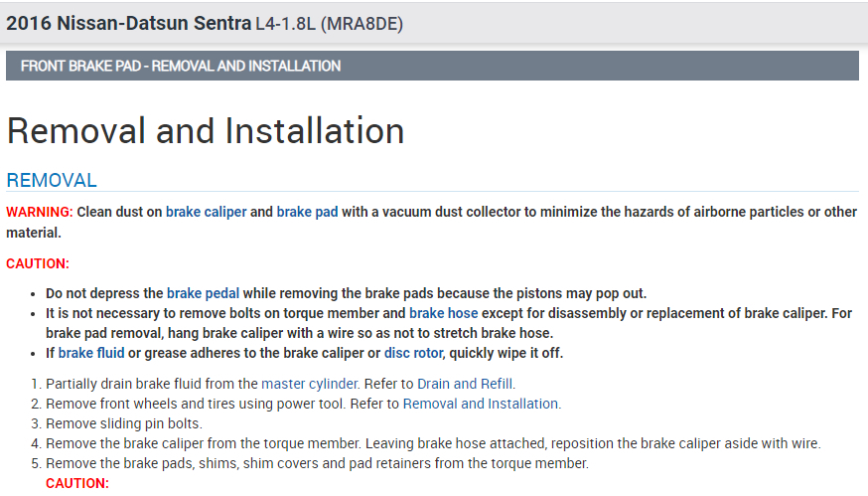Image resolution: width=868 pixels, height=496 pixels.
Task: Open the 'Removal and Installation' link in step 2
Action: (482, 404)
